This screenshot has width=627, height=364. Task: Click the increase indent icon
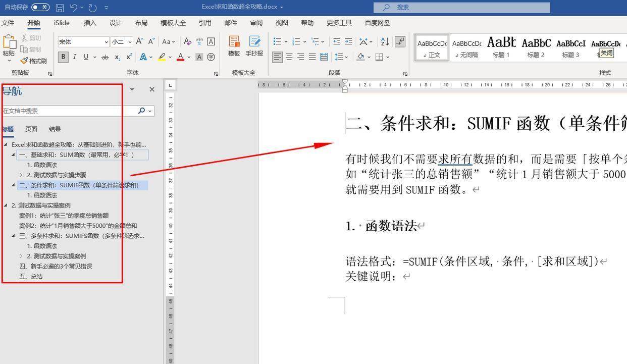pyautogui.click(x=348, y=41)
